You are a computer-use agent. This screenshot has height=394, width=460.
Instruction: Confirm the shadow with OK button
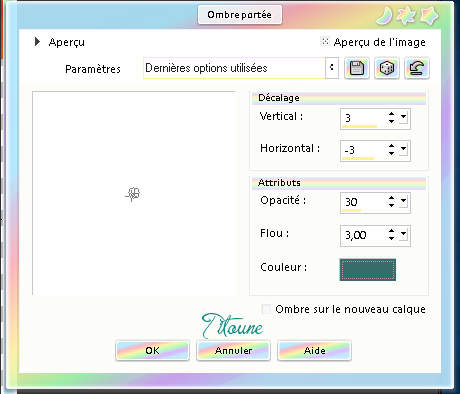[152, 350]
